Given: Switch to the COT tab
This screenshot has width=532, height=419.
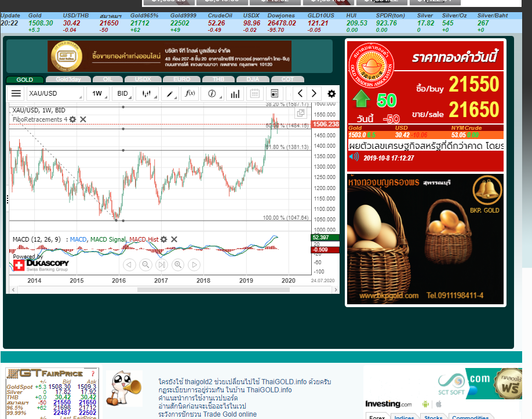Looking at the screenshot, I should tap(287, 79).
